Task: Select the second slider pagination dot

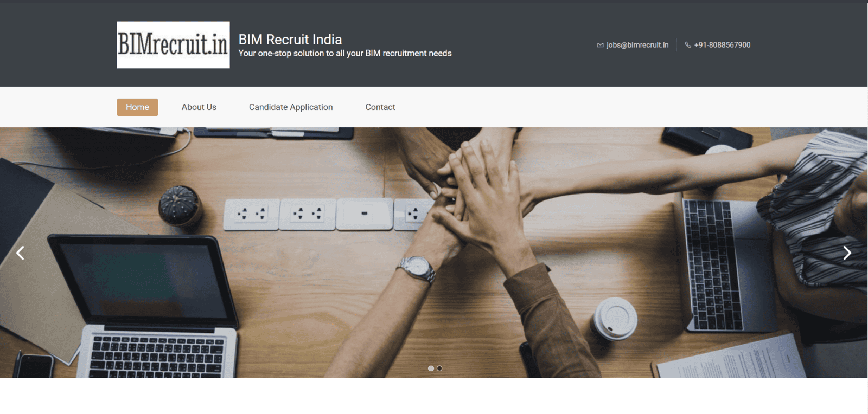Action: 439,368
